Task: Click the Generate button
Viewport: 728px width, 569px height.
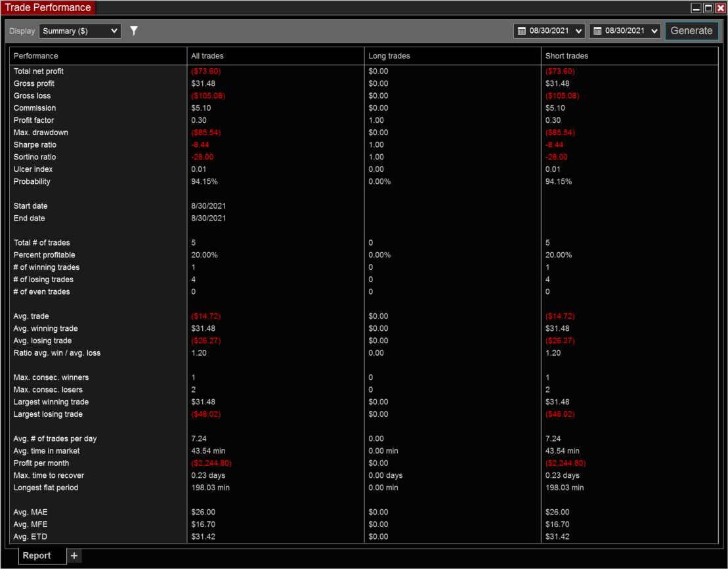Action: (691, 31)
